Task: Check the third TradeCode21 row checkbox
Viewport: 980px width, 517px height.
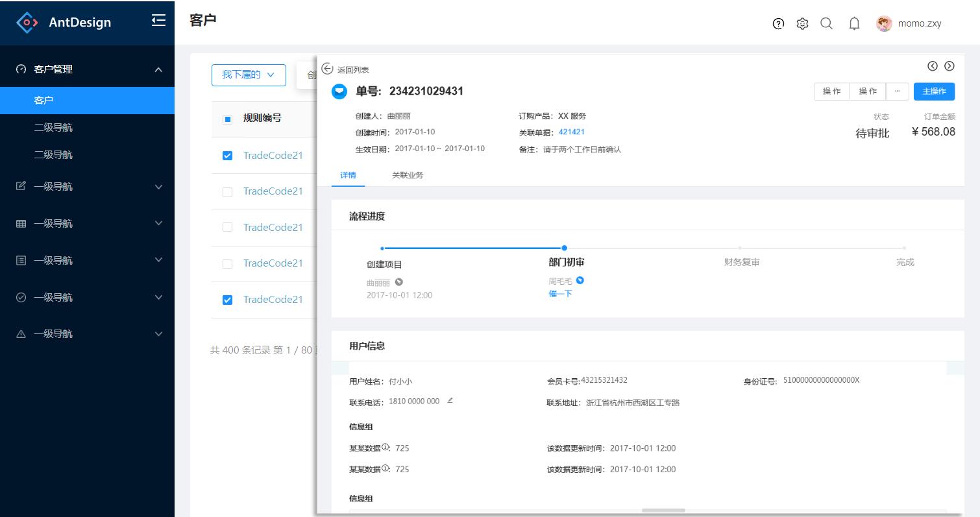Action: [227, 227]
